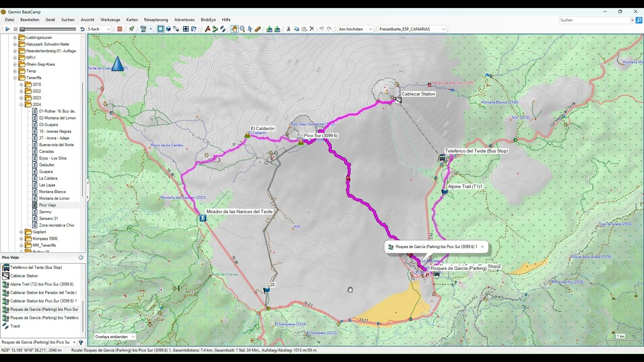This screenshot has width=644, height=362.
Task: Collapse the Teneriffa folder
Action: [15, 78]
